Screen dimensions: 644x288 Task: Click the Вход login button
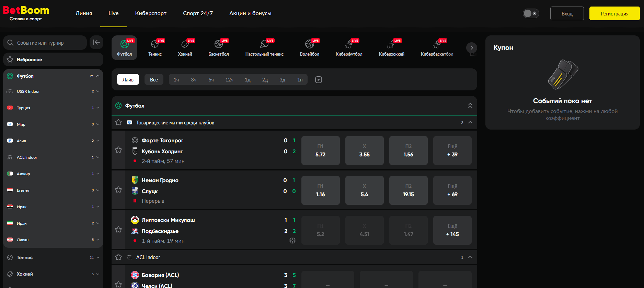567,13
